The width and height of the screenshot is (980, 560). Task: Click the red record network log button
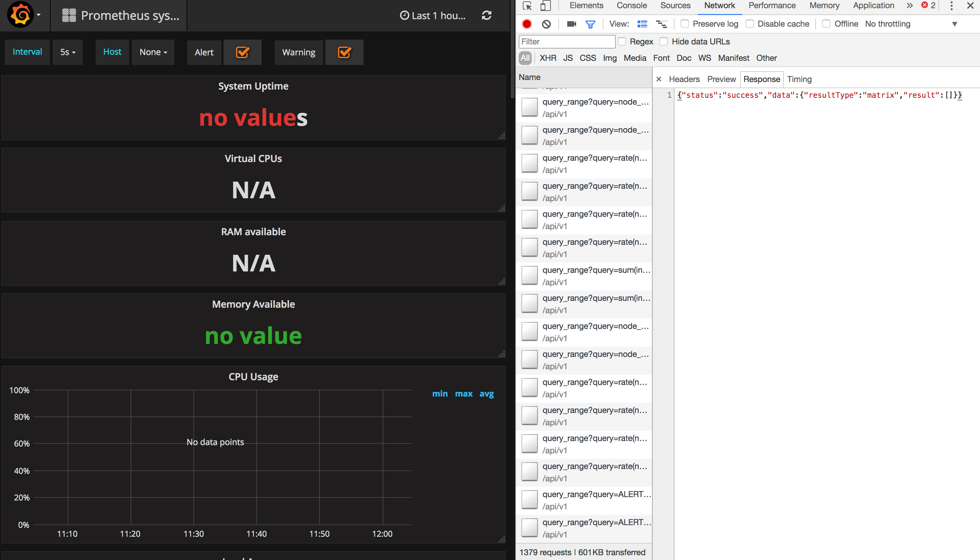(x=527, y=24)
